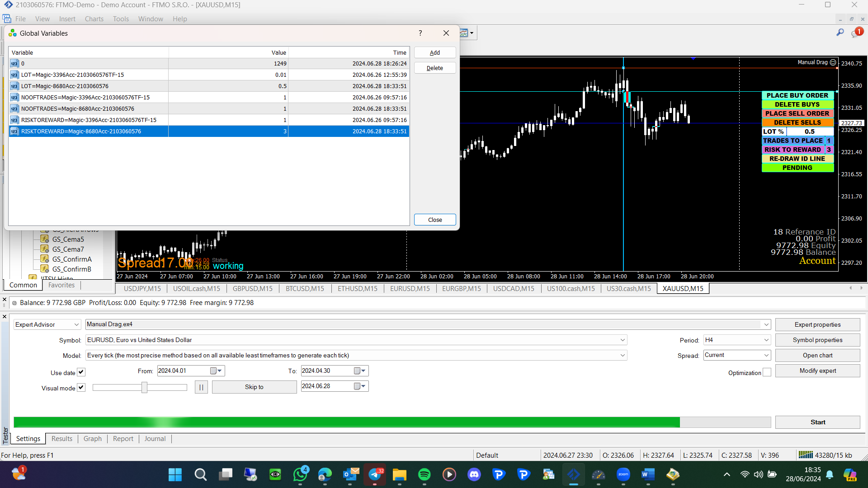Open the Charts menu
The image size is (868, 488).
coord(94,19)
